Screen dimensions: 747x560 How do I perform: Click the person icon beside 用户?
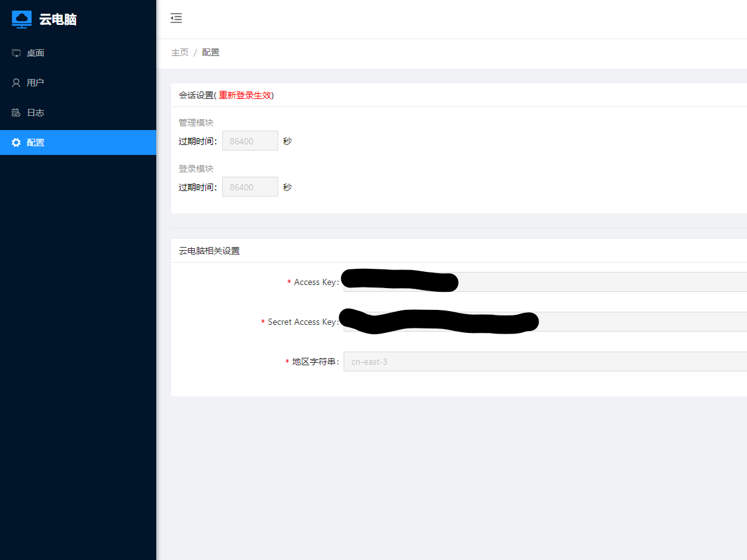(16, 83)
